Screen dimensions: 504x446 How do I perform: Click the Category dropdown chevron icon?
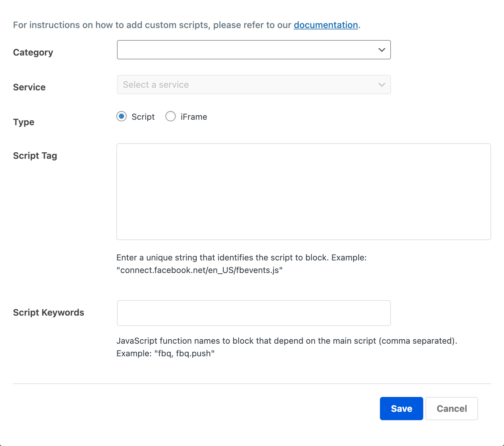(x=382, y=50)
